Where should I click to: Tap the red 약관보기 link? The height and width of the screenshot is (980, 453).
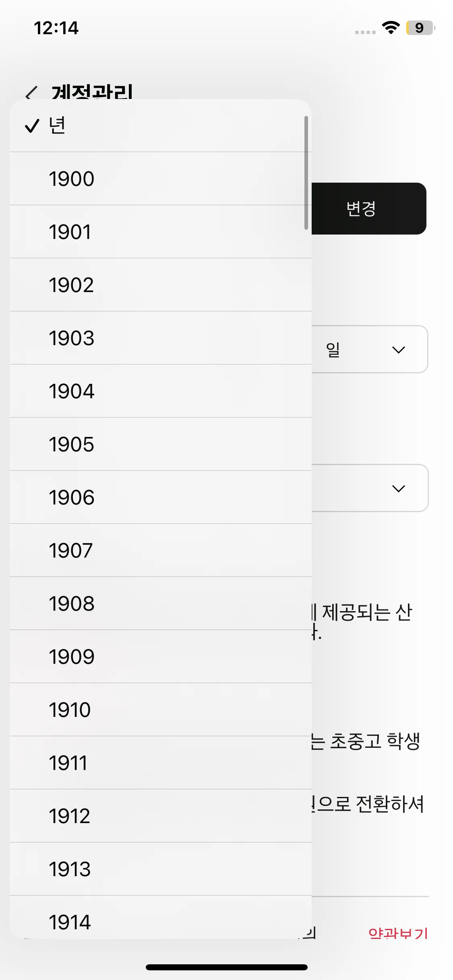point(398,933)
